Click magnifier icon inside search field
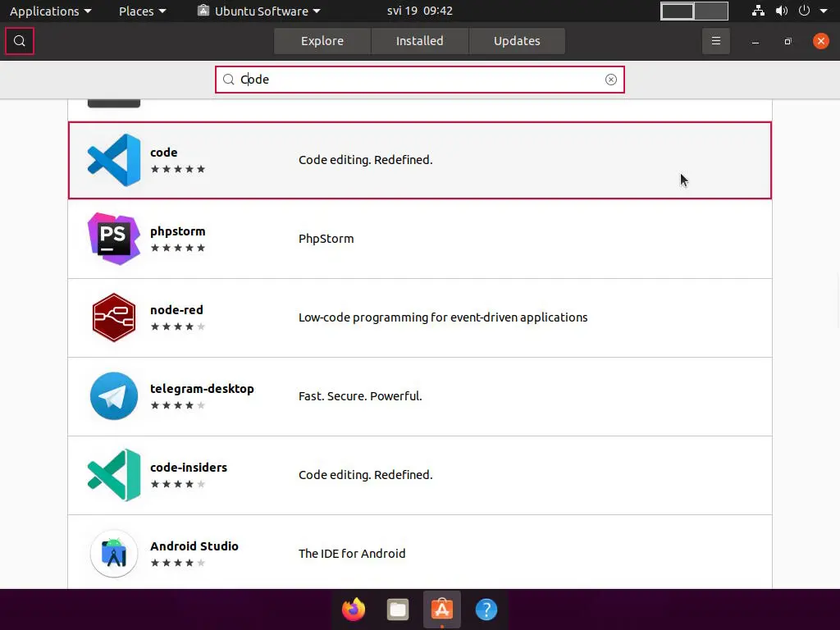The height and width of the screenshot is (630, 840). click(x=229, y=80)
